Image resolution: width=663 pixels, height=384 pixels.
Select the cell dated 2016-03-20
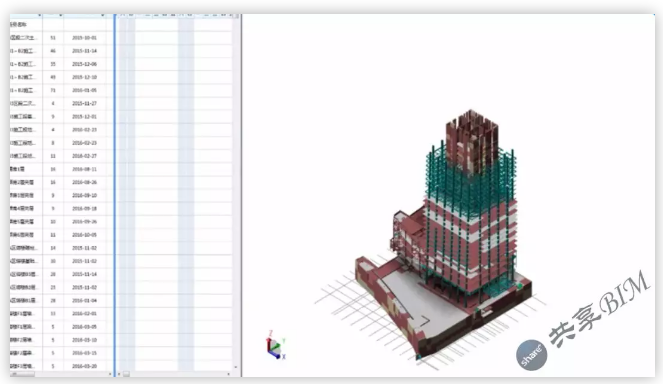(85, 366)
